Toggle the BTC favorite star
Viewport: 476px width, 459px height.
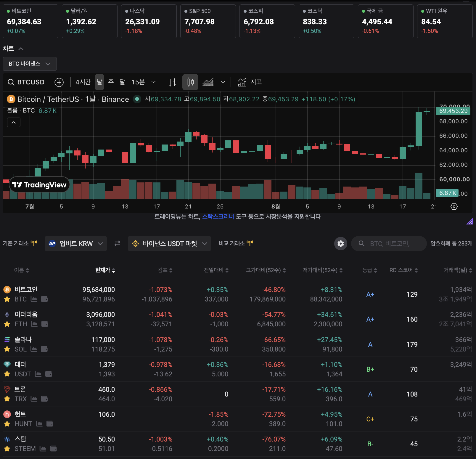click(x=7, y=299)
